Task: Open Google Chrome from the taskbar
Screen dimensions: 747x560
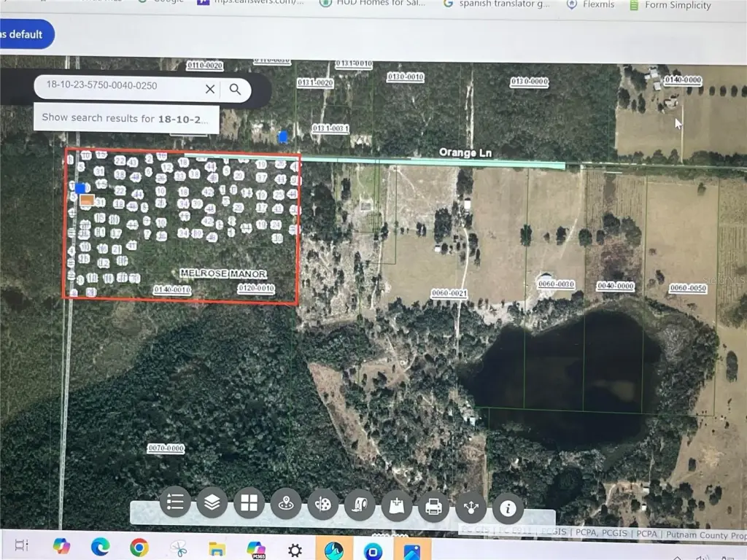Action: 139,547
